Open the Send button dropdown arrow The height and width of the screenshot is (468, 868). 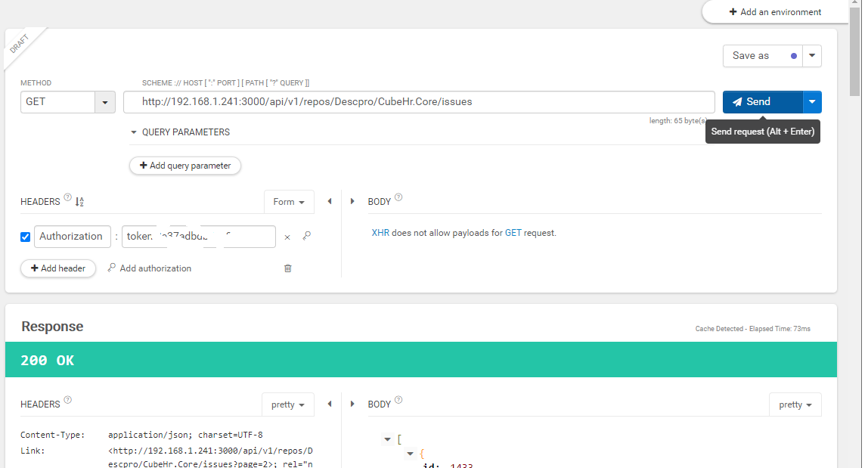point(811,102)
